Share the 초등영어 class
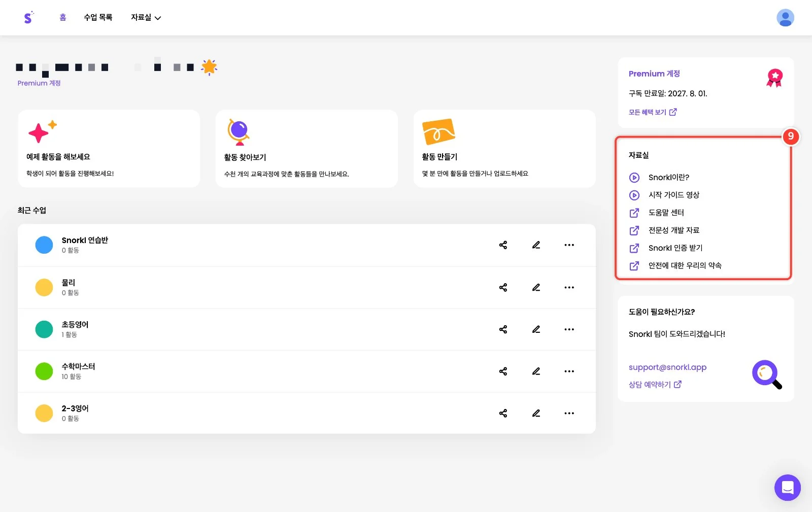The image size is (812, 512). pos(503,329)
